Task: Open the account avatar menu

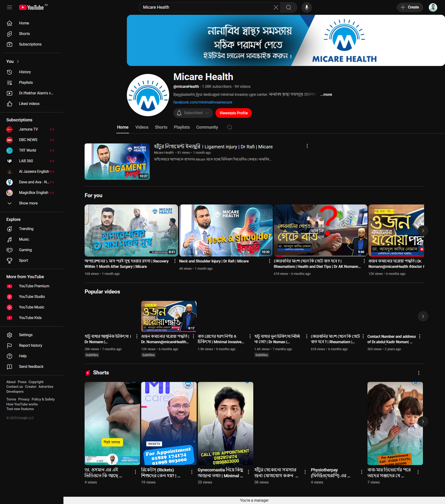Action: 433,8
